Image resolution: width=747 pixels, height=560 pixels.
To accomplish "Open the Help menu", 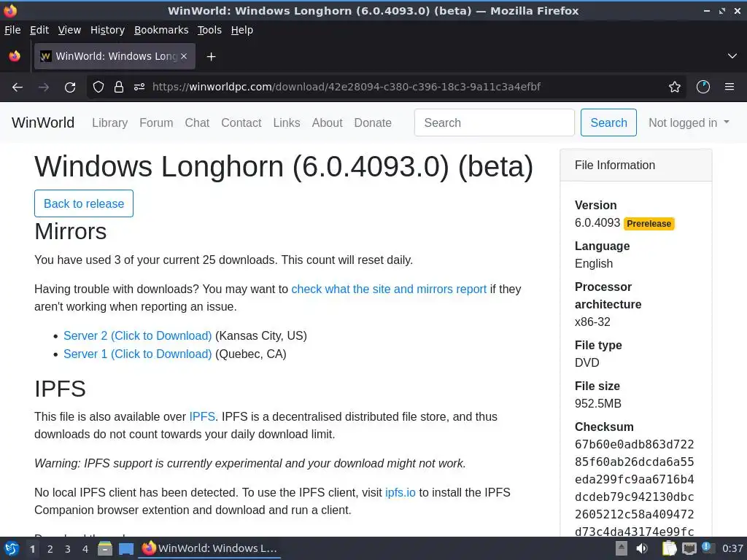I will 242,30.
